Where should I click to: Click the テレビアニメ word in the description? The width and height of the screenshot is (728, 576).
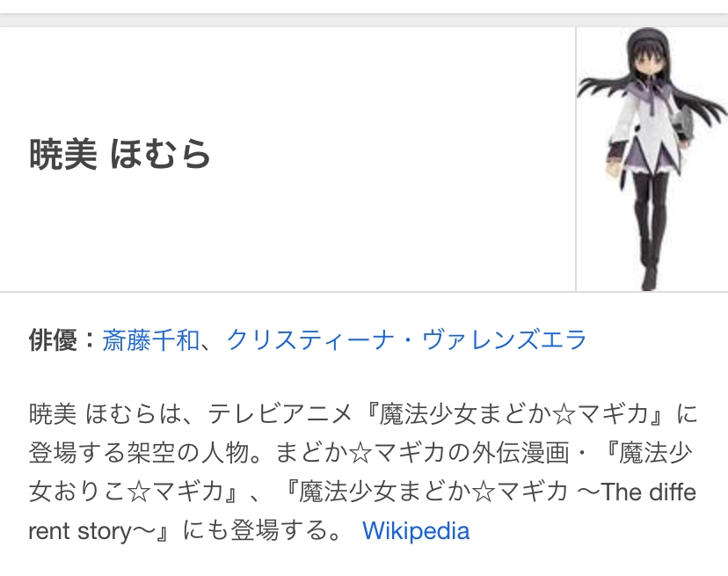[x=280, y=413]
